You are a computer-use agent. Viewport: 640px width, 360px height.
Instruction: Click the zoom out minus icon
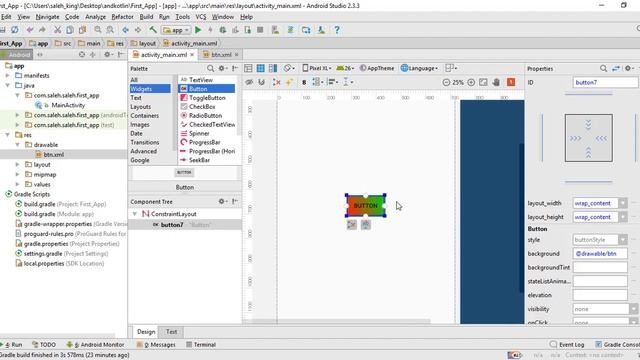tap(446, 82)
